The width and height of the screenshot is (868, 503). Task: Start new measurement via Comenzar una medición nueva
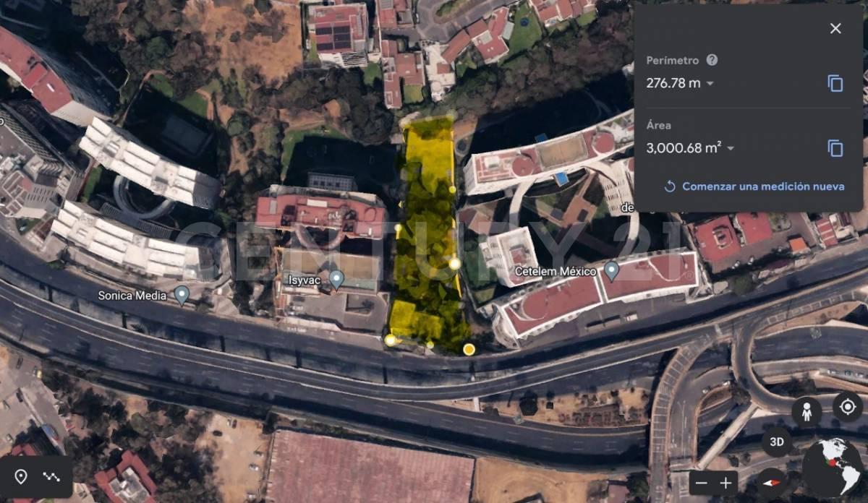click(754, 186)
